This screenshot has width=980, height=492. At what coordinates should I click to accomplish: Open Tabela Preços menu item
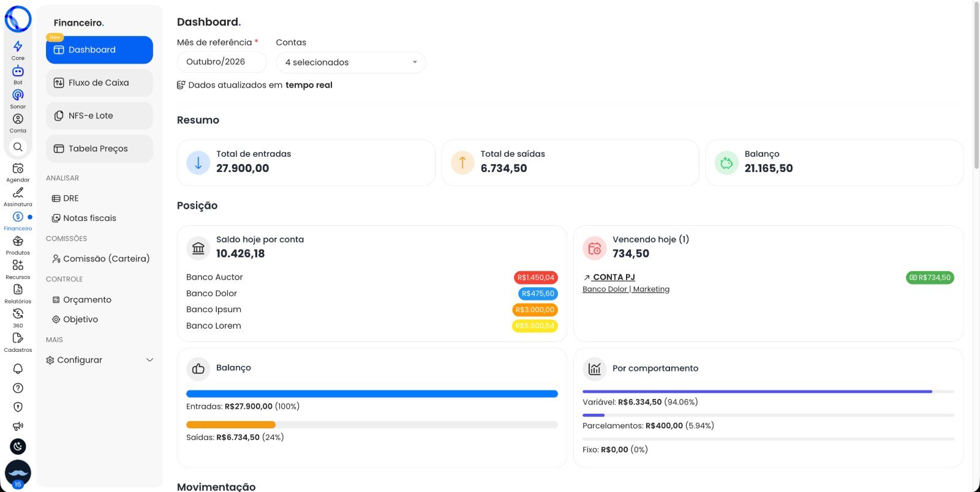(99, 149)
